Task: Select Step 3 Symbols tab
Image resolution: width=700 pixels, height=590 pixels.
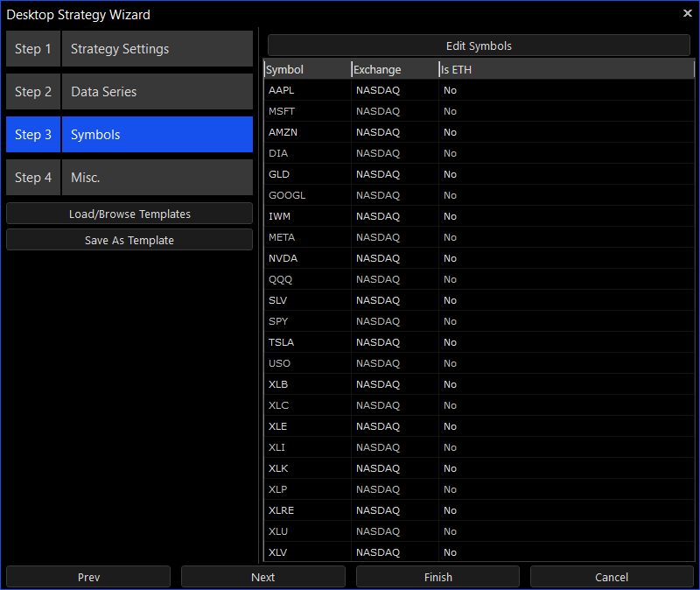Action: (x=129, y=135)
